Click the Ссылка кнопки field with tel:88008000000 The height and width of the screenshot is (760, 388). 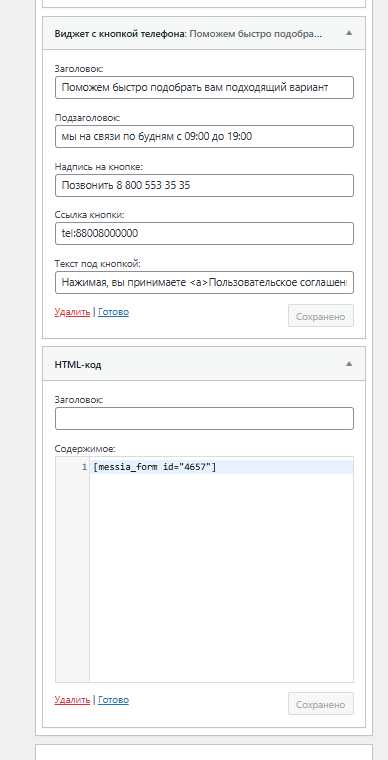[204, 234]
